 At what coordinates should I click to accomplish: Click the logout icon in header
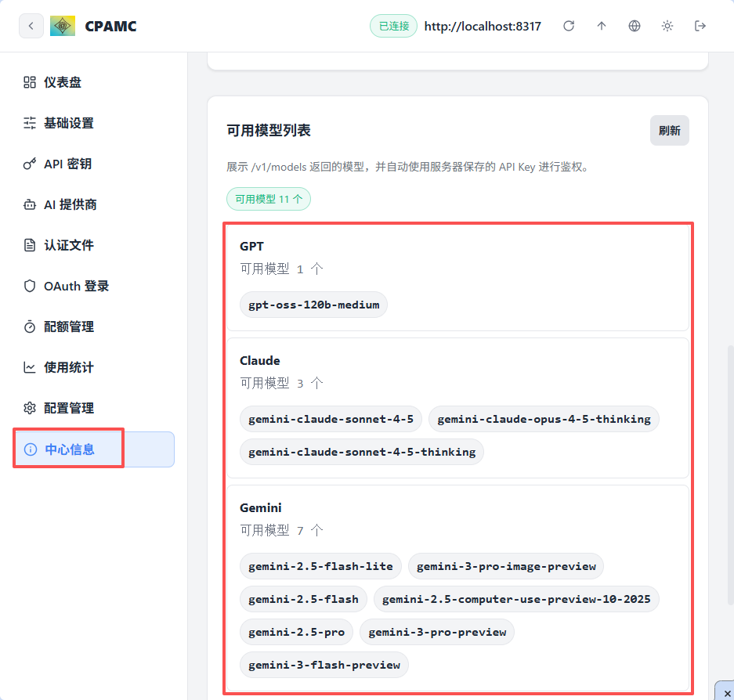click(x=700, y=26)
